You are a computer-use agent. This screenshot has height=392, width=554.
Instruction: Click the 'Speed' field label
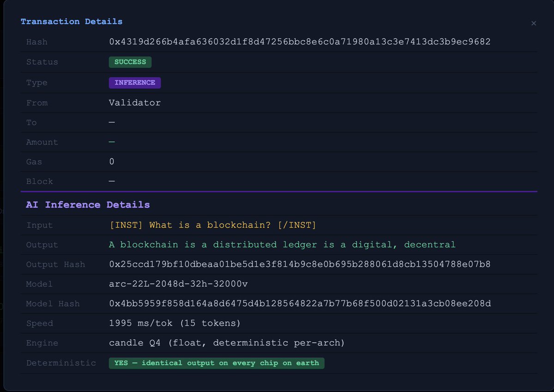tap(40, 323)
